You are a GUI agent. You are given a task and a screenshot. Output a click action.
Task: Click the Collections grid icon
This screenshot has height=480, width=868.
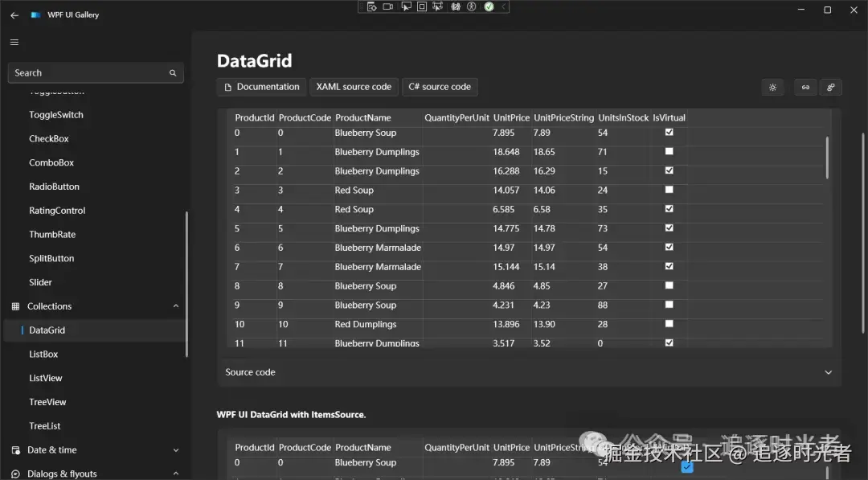[15, 306]
